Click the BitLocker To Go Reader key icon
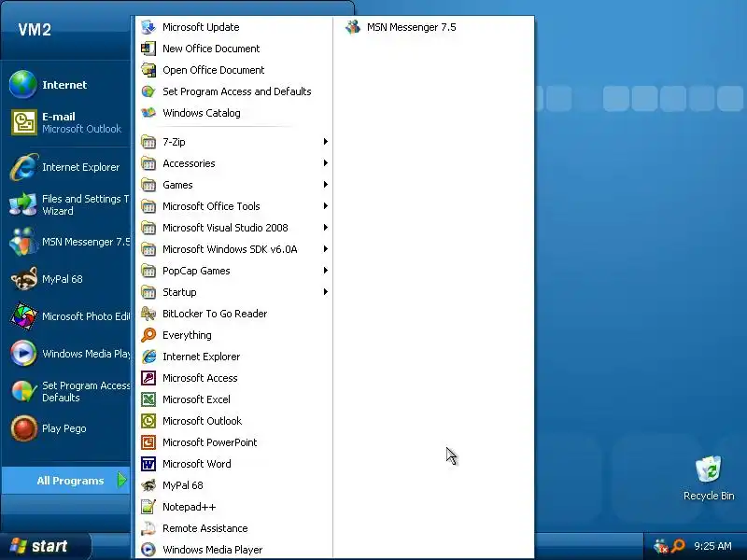This screenshot has height=560, width=747. [148, 314]
